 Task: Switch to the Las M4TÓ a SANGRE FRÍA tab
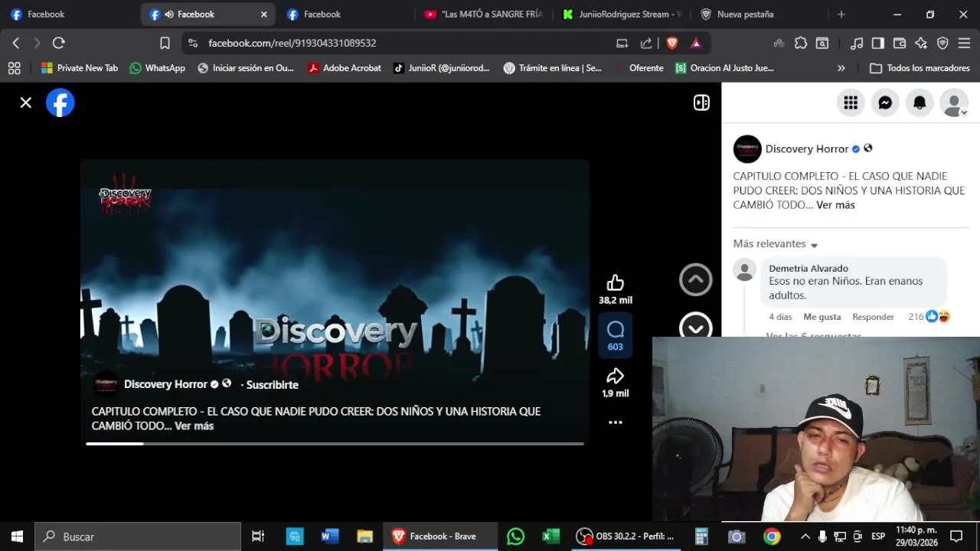484,14
